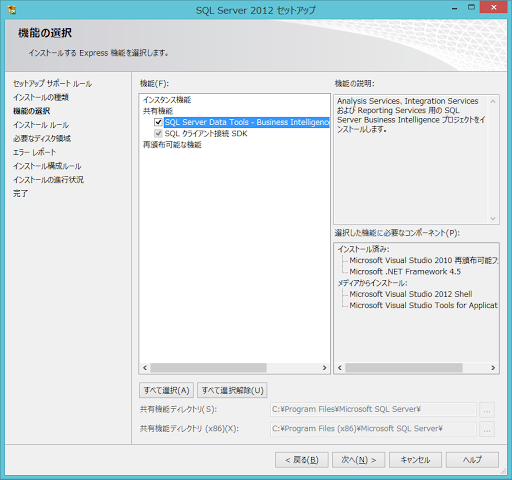This screenshot has width=512, height=480.
Task: Uncheck SQL Server Data Tools - Business Intelligence
Action: 158,122
